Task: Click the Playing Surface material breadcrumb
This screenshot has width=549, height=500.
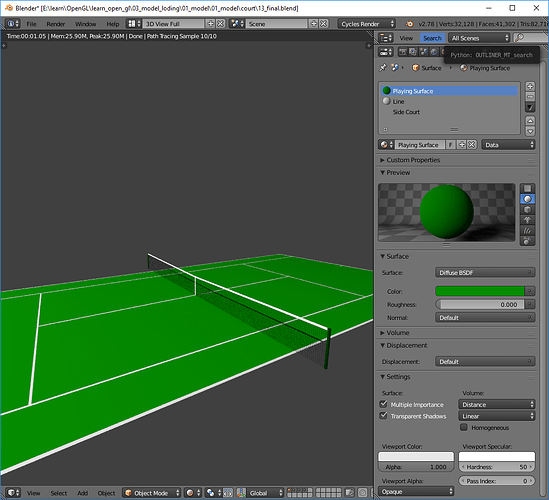Action: click(x=485, y=68)
